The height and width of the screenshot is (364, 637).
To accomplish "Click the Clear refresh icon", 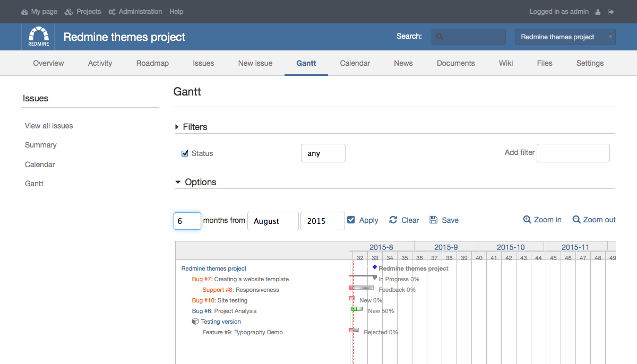I will (x=393, y=220).
